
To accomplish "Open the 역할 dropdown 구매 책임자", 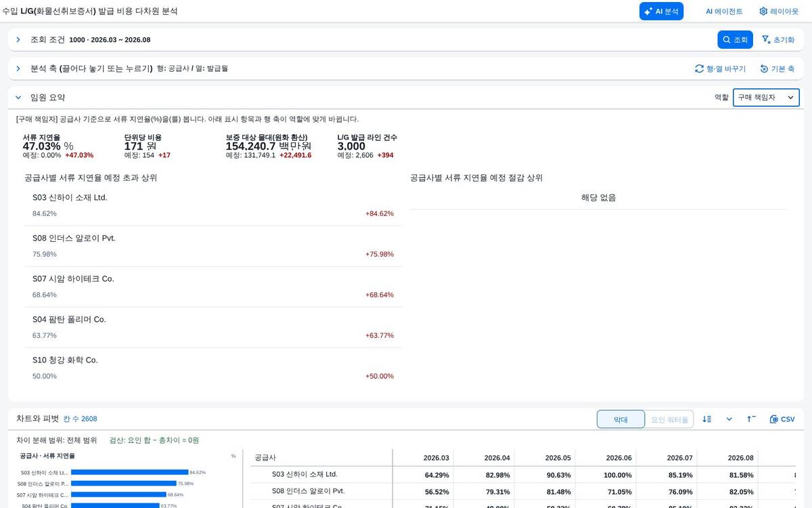I will pyautogui.click(x=766, y=98).
